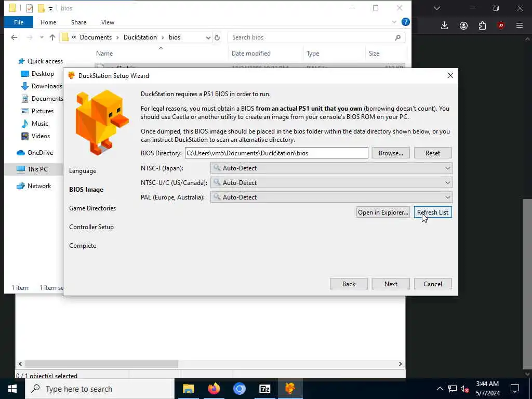Open recent locations dropdown arrow
This screenshot has width=532, height=399.
[42, 37]
